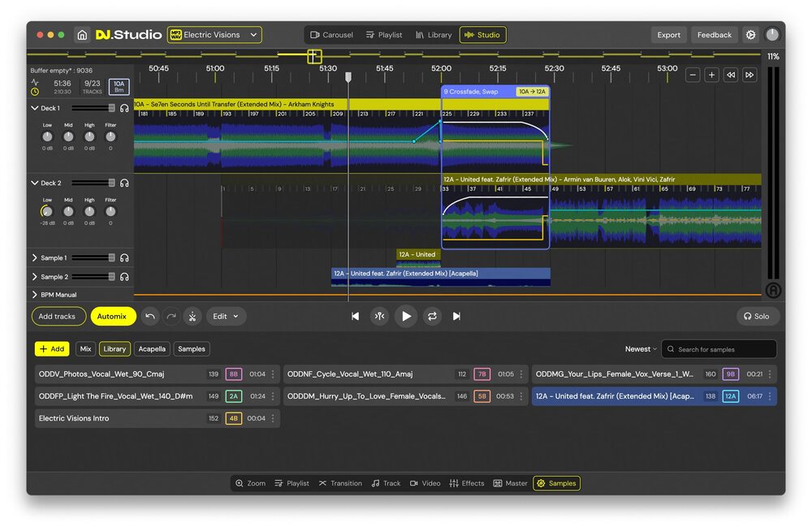The image size is (812, 527).
Task: Click the Export button
Action: (x=668, y=35)
